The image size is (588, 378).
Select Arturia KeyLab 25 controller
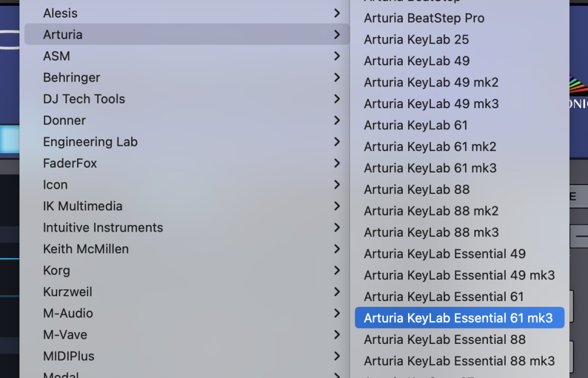[x=416, y=39]
